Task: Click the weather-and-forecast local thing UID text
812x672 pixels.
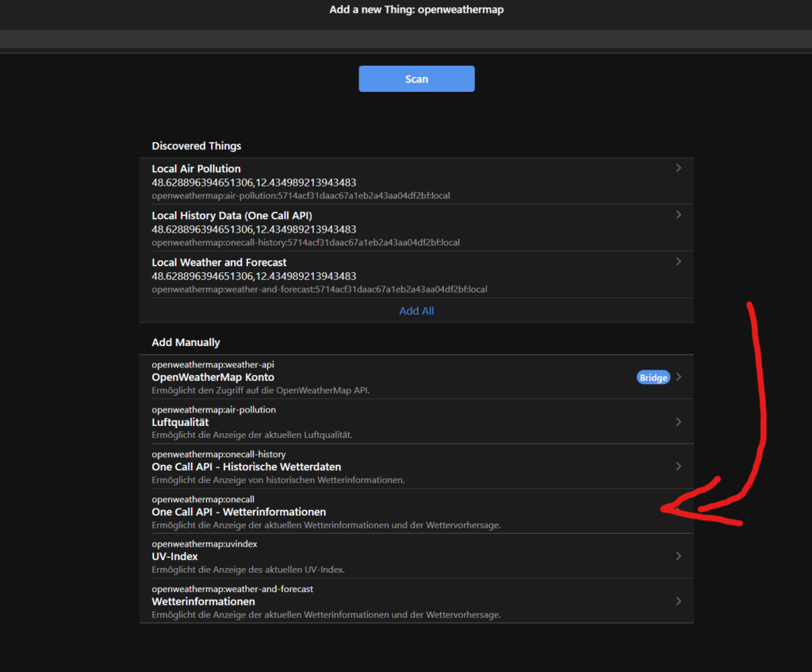Action: (320, 289)
